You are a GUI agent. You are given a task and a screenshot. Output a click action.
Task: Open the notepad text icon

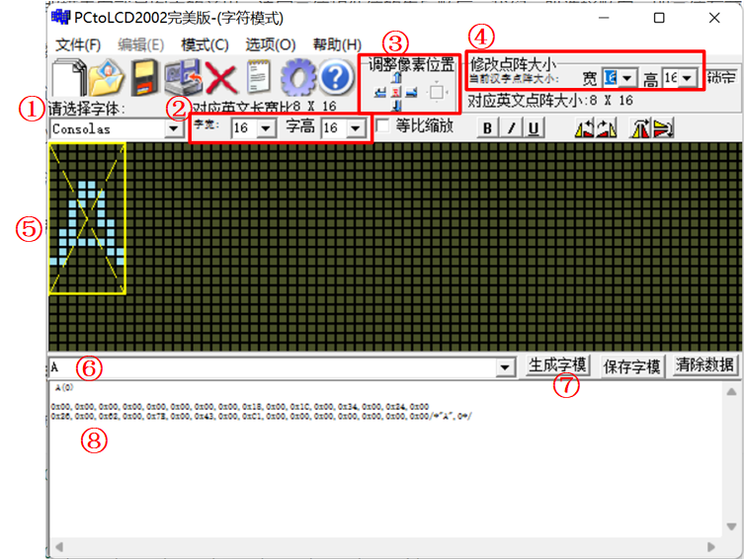point(259,76)
